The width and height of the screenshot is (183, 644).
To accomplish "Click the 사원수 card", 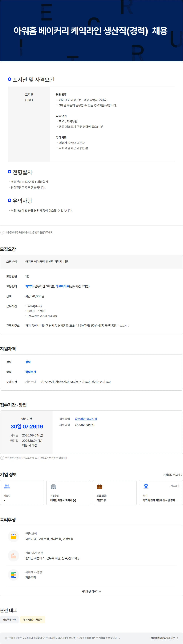I will [22, 492].
